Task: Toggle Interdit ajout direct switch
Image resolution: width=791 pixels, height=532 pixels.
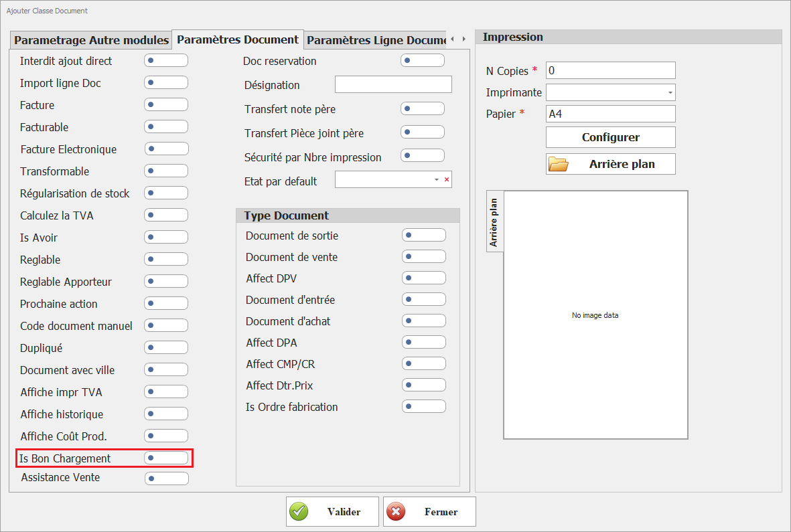Action: 166,60
